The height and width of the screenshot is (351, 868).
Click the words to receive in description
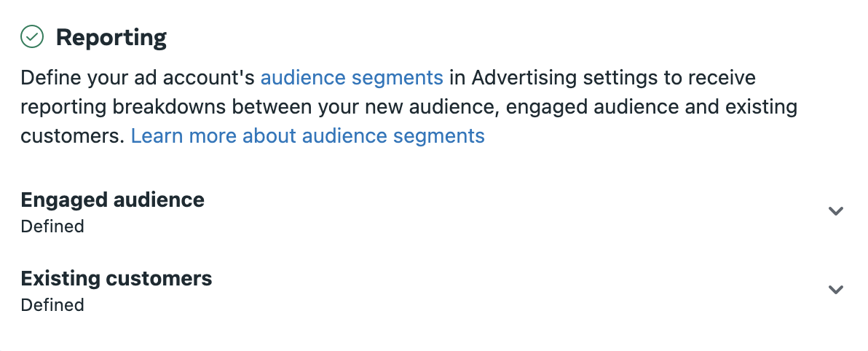710,78
